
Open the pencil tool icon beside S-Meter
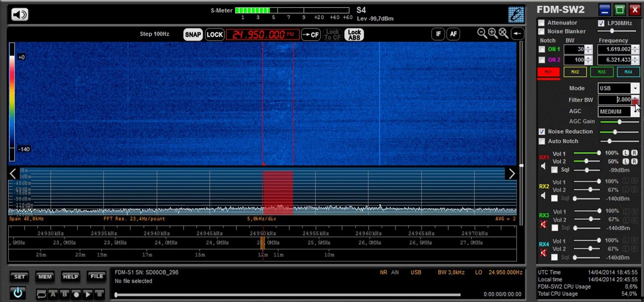(x=516, y=14)
